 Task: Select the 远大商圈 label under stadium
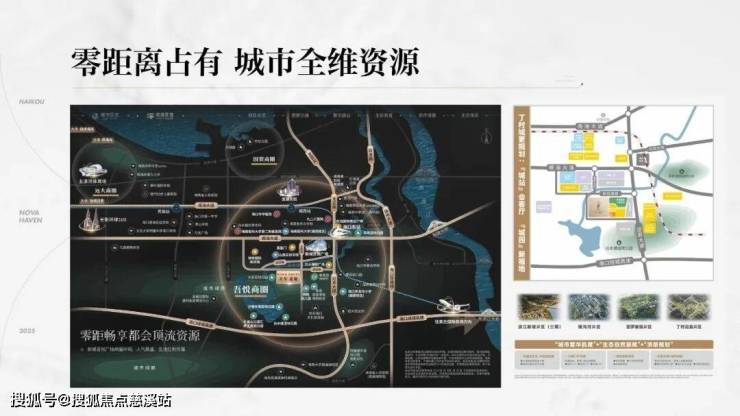click(x=106, y=190)
